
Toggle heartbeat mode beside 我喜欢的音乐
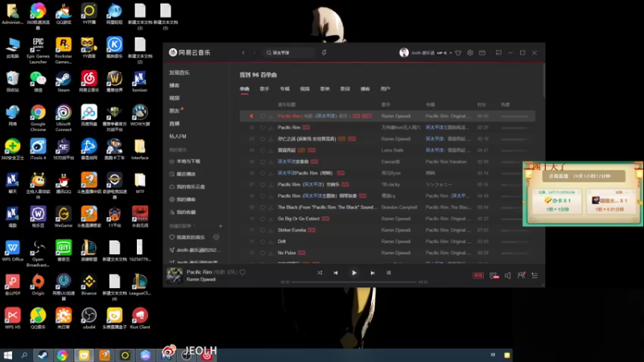point(216,237)
